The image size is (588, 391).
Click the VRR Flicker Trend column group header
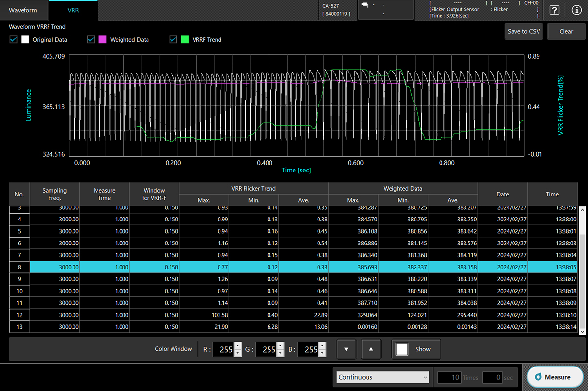(x=253, y=188)
